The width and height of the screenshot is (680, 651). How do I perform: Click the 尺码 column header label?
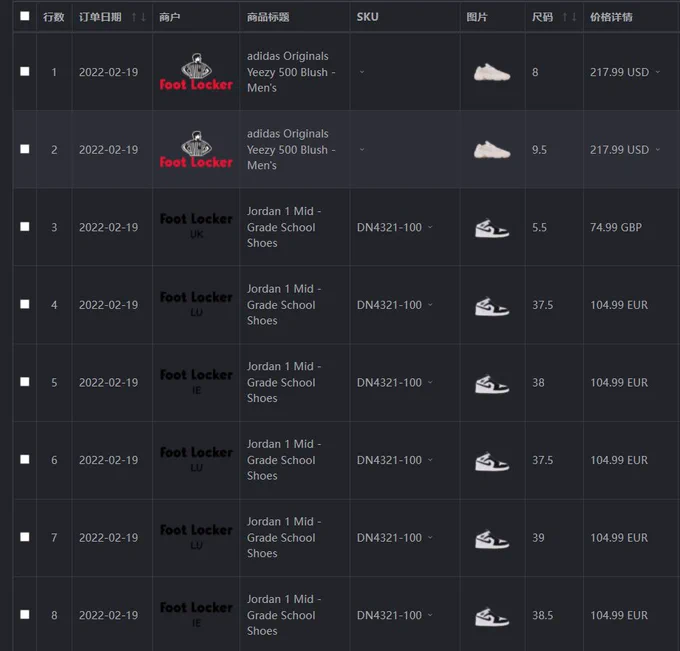(543, 17)
